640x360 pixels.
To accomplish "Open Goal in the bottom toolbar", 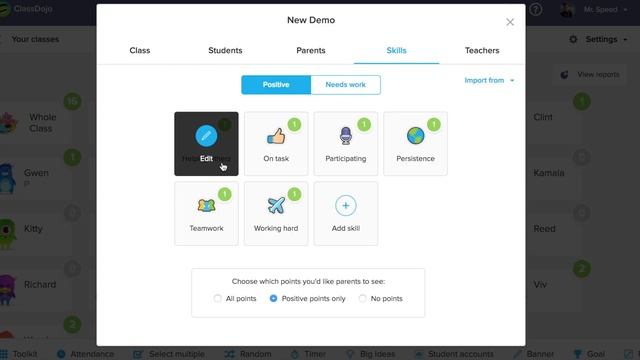I will [589, 354].
